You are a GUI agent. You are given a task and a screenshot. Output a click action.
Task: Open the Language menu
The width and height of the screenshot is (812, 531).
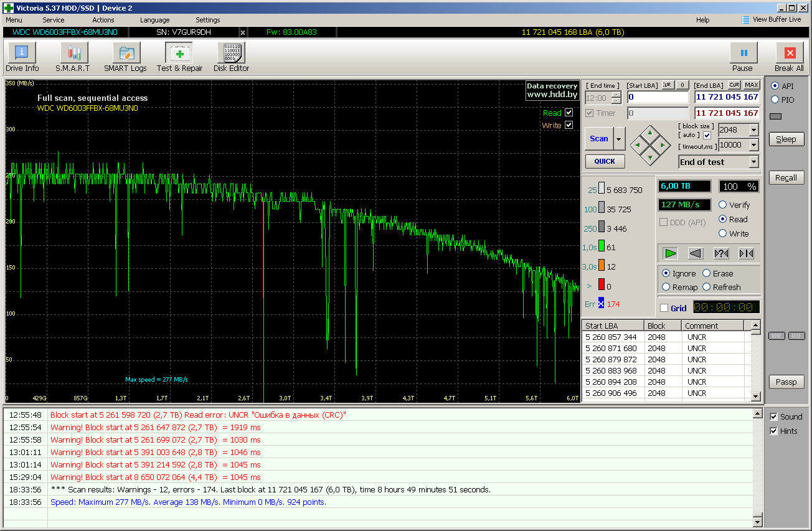[x=154, y=20]
